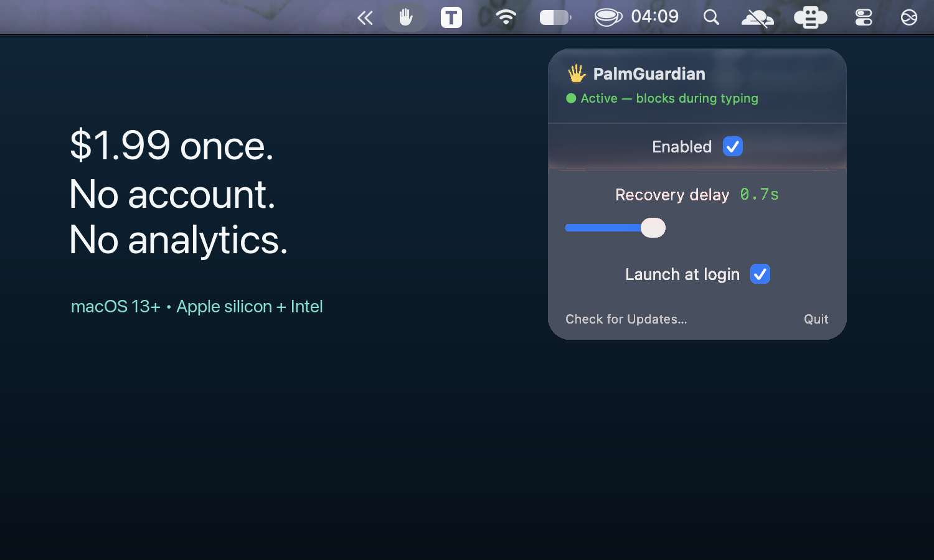
Task: Click the crossed-out cloud menu bar icon
Action: pyautogui.click(x=757, y=18)
